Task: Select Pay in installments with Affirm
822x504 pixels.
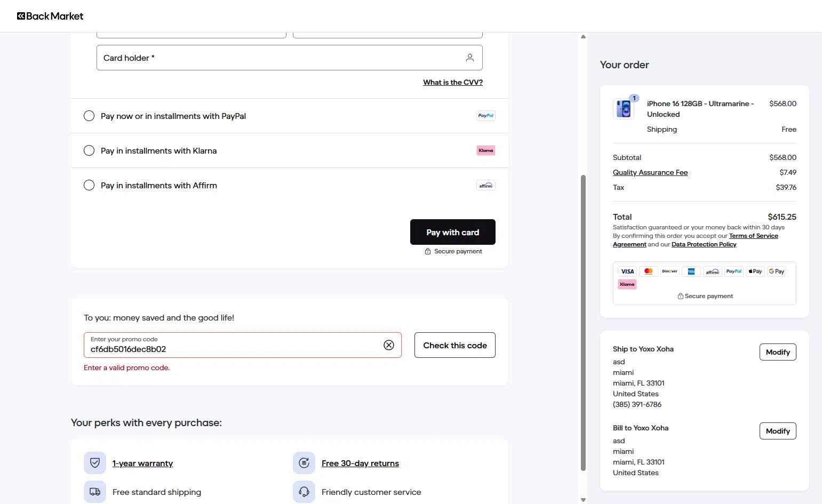Action: (x=89, y=185)
